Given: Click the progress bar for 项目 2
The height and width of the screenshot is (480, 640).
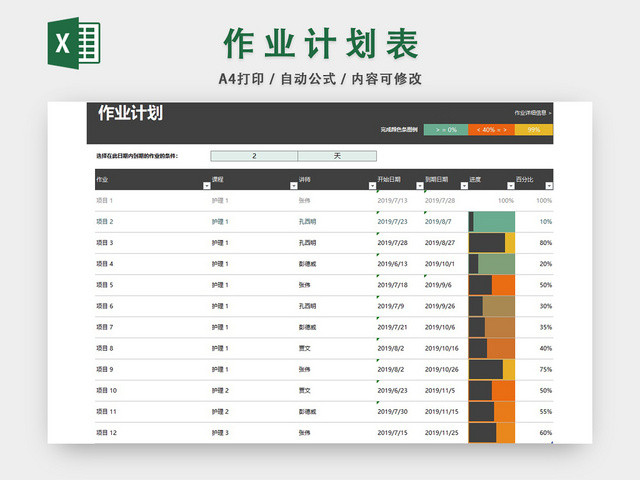Looking at the screenshot, I should 491,222.
